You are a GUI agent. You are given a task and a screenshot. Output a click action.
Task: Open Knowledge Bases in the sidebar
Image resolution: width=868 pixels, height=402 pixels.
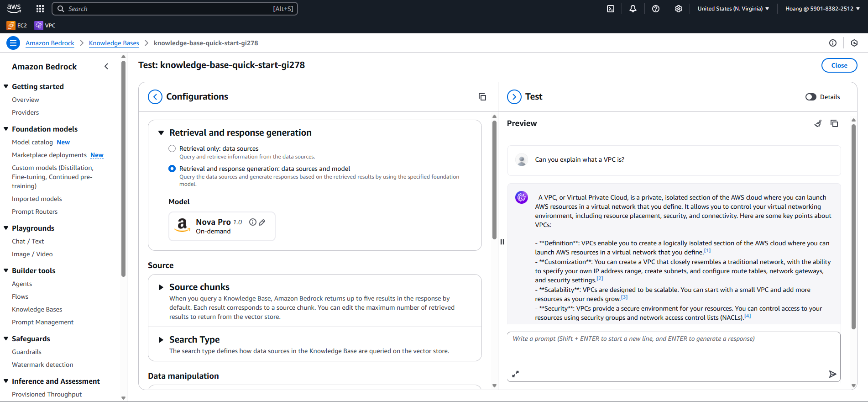coord(37,309)
